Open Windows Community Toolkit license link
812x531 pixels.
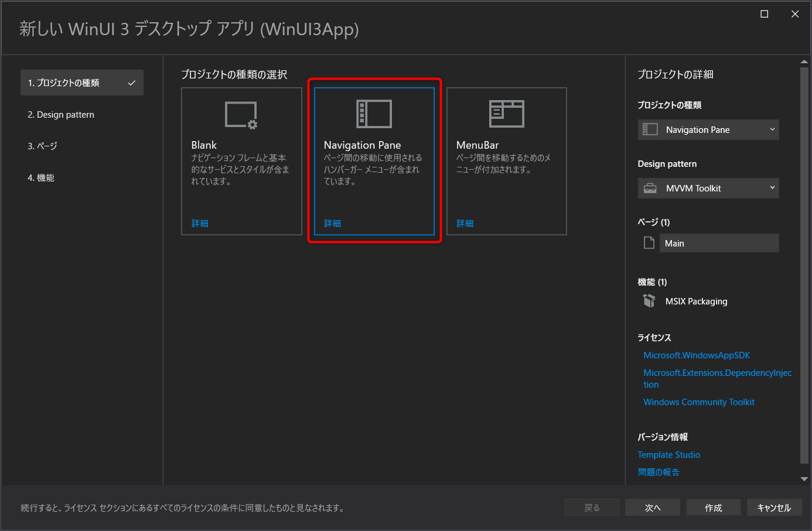[x=699, y=402]
